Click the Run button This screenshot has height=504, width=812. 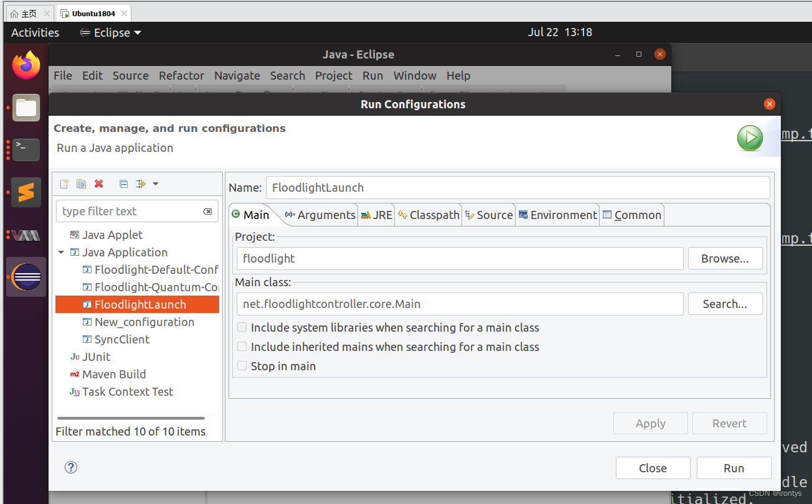pyautogui.click(x=734, y=468)
